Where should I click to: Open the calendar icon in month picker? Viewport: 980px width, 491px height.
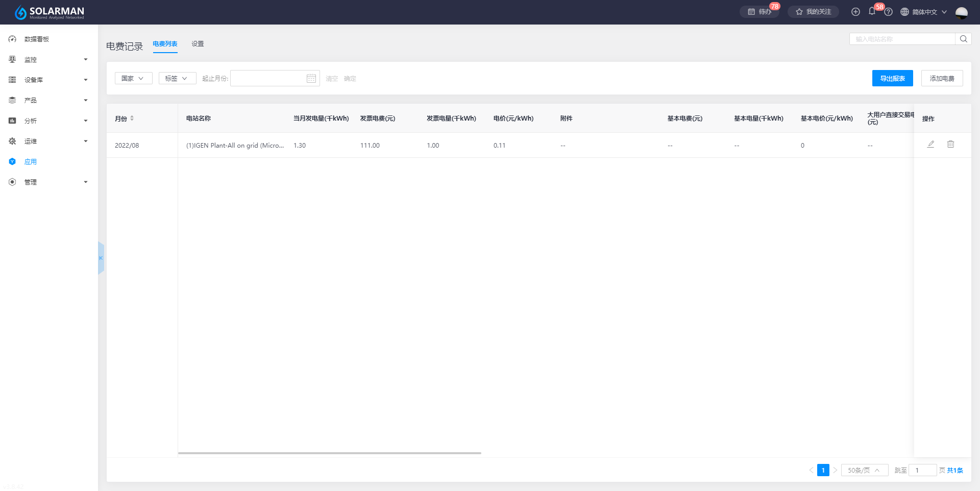(x=311, y=79)
